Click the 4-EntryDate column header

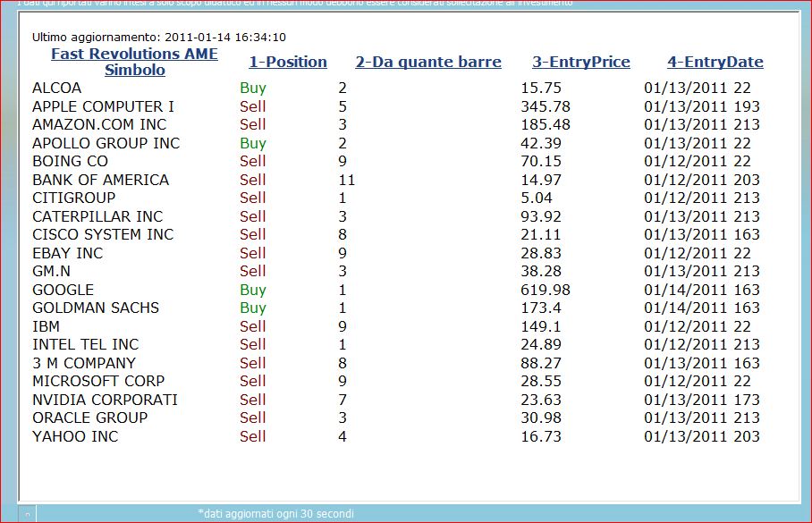coord(715,63)
